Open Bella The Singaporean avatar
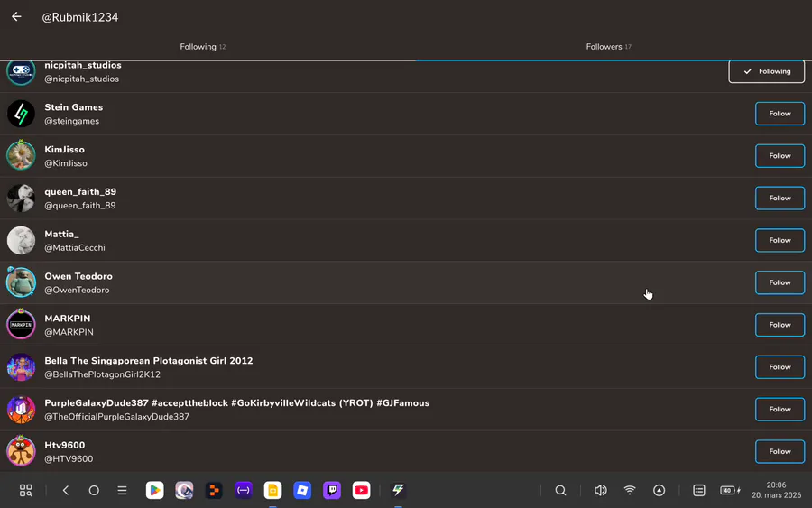The width and height of the screenshot is (812, 508). coord(21,366)
